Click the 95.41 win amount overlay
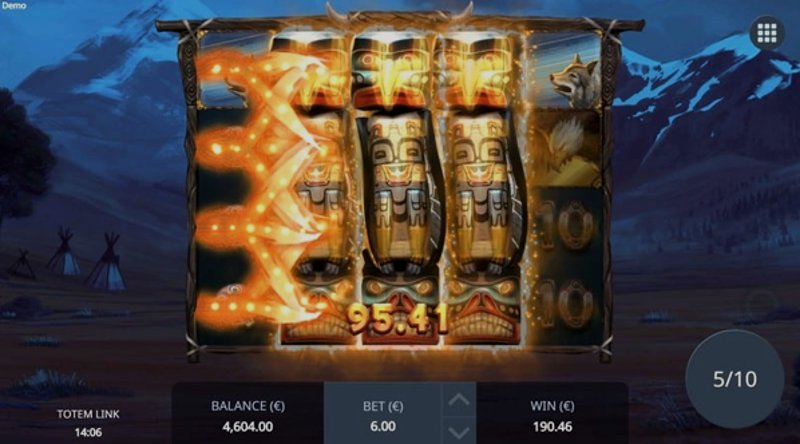This screenshot has height=444, width=800. 397,319
